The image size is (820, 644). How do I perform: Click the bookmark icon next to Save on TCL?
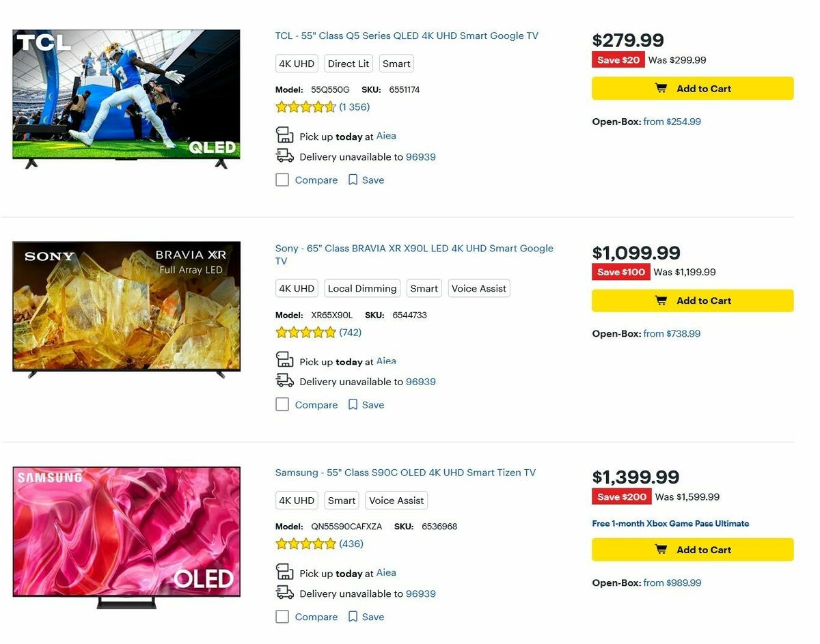(x=353, y=180)
